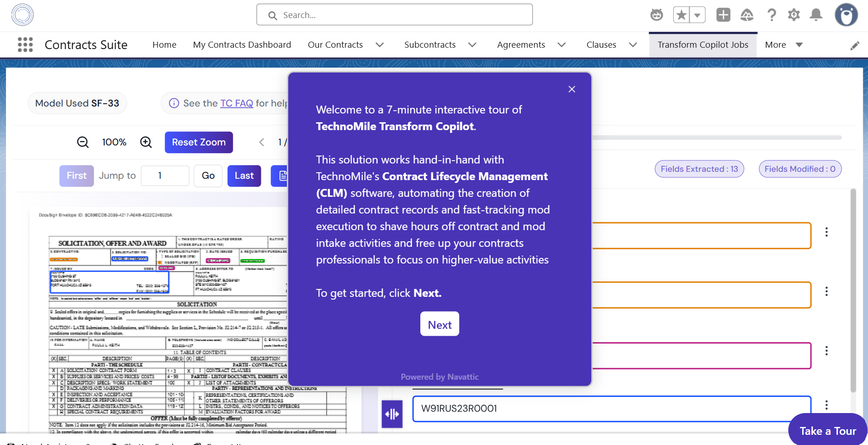This screenshot has height=445, width=868.
Task: Click the Fields Modified : 0 badge
Action: coord(800,169)
